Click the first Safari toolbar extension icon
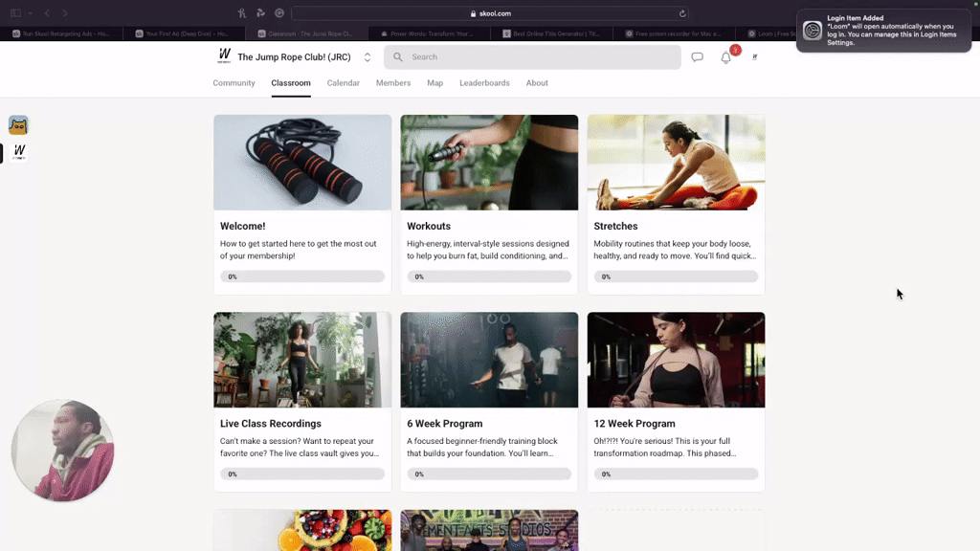Image resolution: width=980 pixels, height=551 pixels. [x=242, y=13]
